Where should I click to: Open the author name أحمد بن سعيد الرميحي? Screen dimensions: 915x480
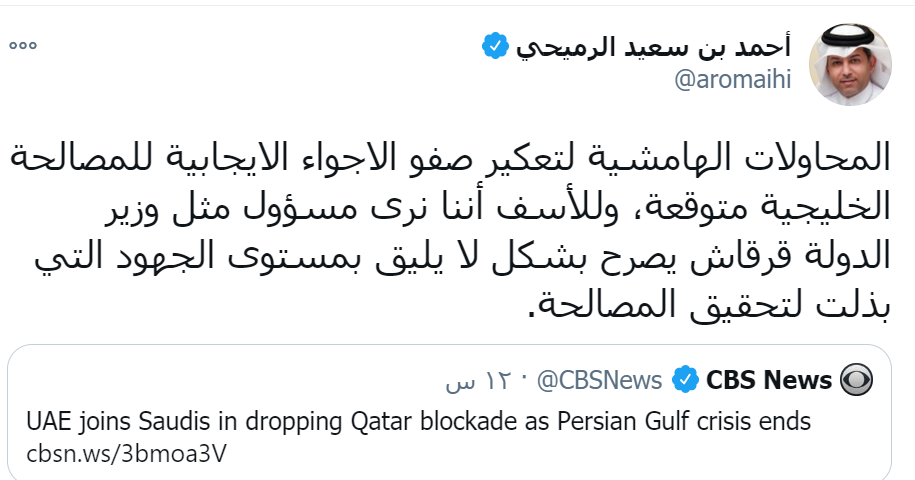pyautogui.click(x=654, y=46)
